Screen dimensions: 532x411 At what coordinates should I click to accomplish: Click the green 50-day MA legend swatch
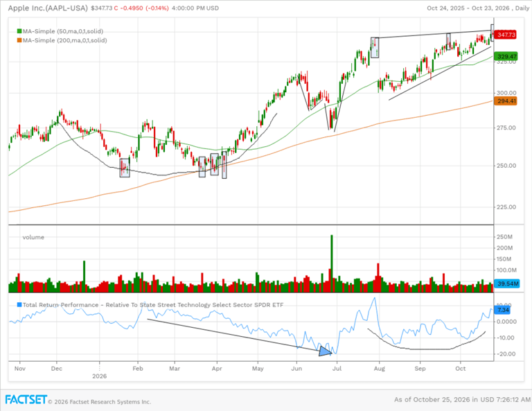point(19,31)
